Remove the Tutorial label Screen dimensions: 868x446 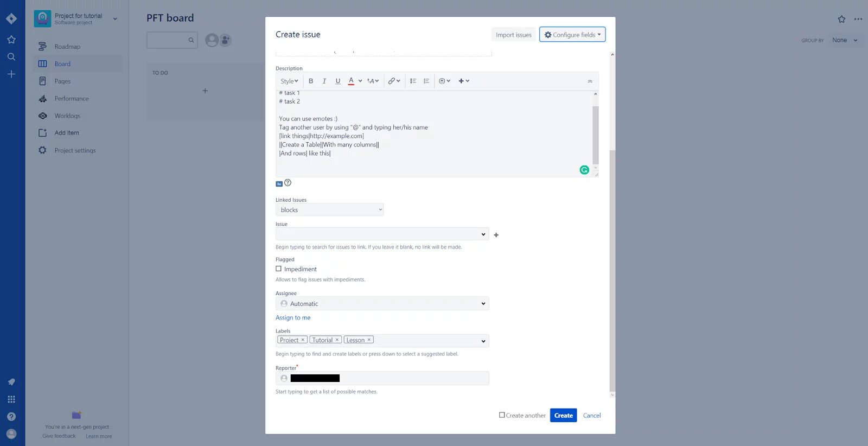[337, 340]
